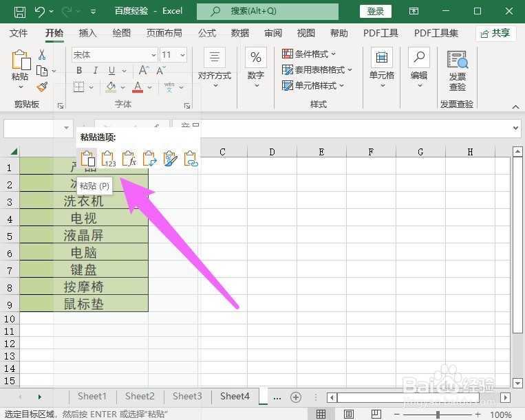Screen dimensions: 525x420
Task: Open the 单元格 cells group
Action: click(382, 69)
